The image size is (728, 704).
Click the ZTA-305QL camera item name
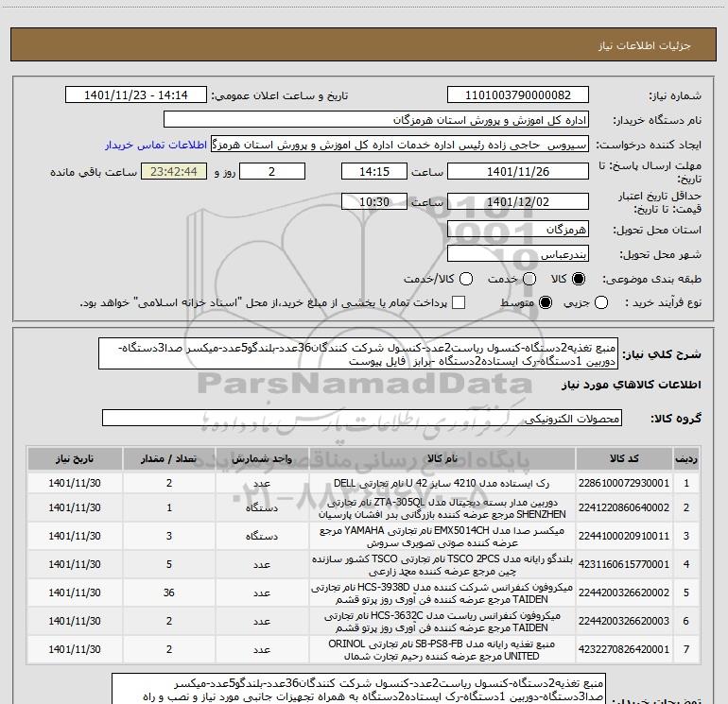442,508
